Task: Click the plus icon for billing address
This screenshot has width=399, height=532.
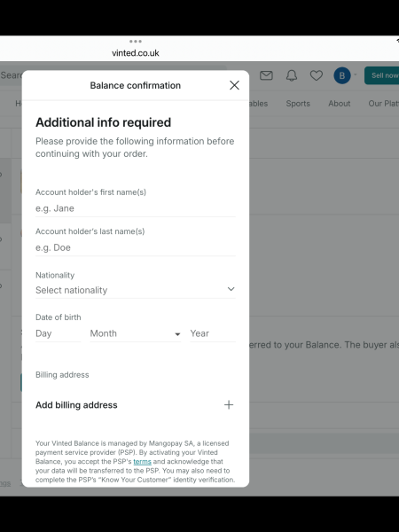Action: click(229, 405)
